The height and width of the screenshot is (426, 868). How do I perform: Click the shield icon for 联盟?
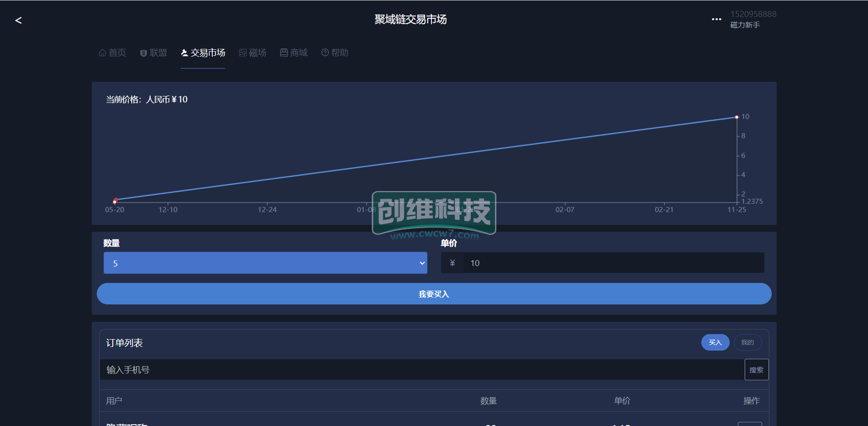click(x=143, y=53)
